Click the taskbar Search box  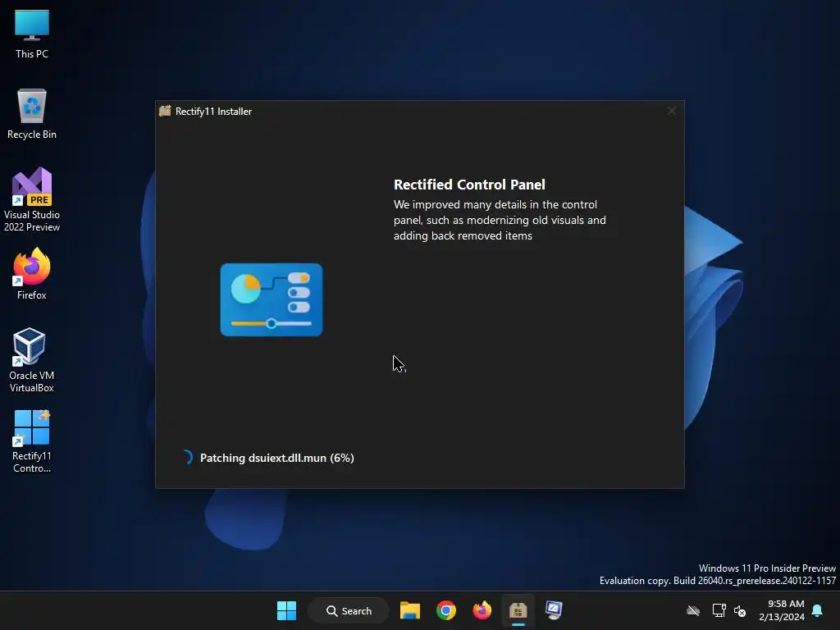coord(349,610)
